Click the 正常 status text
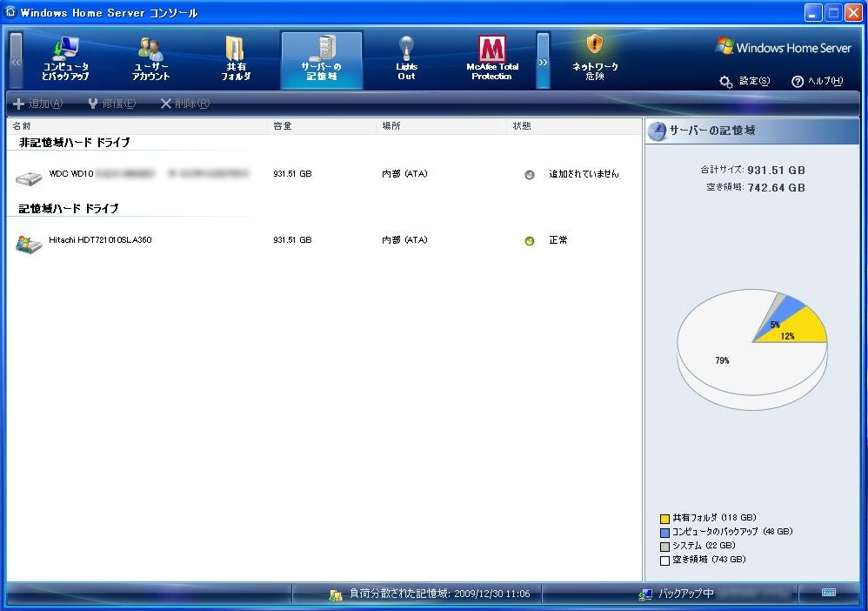868x611 pixels. tap(558, 240)
